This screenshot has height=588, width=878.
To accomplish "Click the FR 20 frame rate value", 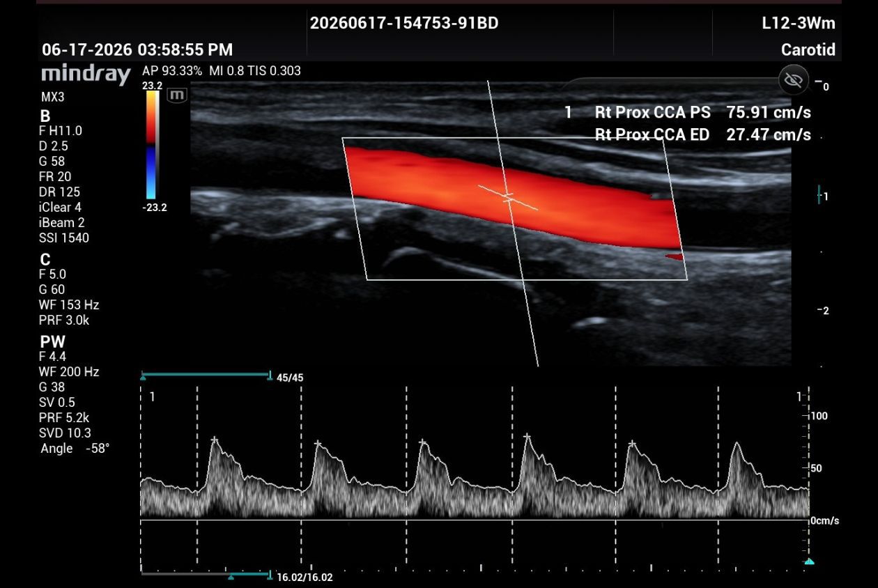I will tap(55, 177).
